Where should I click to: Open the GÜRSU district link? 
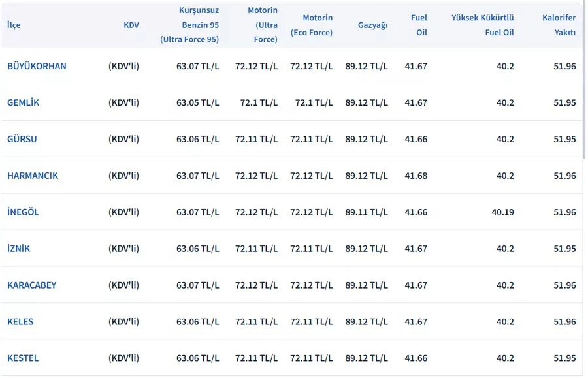coord(22,139)
